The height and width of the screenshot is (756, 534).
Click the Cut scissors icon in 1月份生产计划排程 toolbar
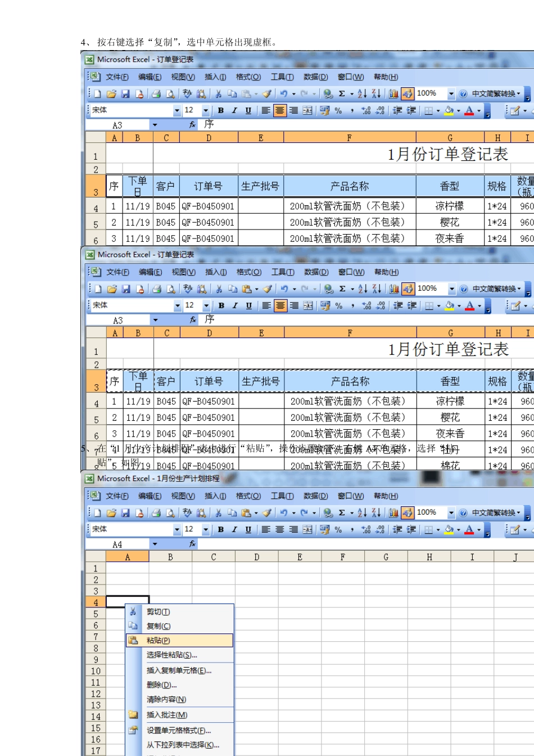[x=218, y=512]
